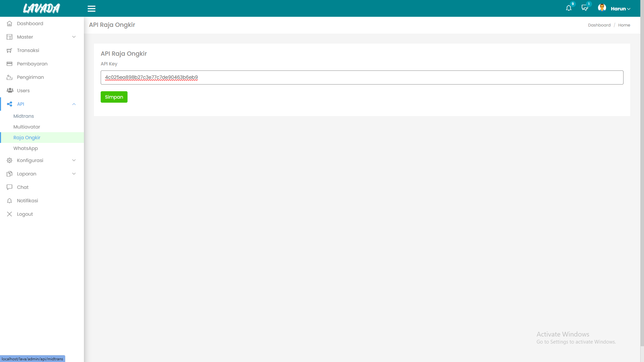Click the API share icon
The height and width of the screenshot is (362, 644).
[x=9, y=104]
